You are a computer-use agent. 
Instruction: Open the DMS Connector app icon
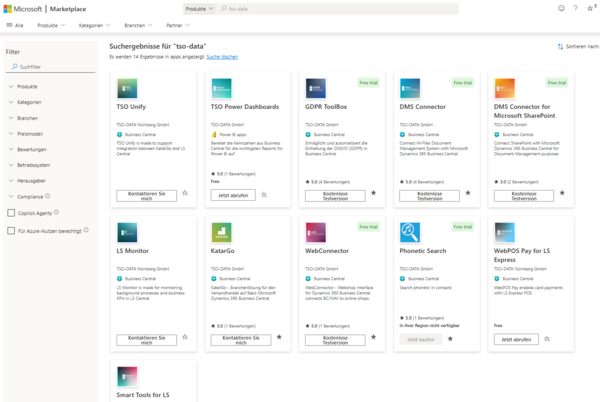pos(410,88)
